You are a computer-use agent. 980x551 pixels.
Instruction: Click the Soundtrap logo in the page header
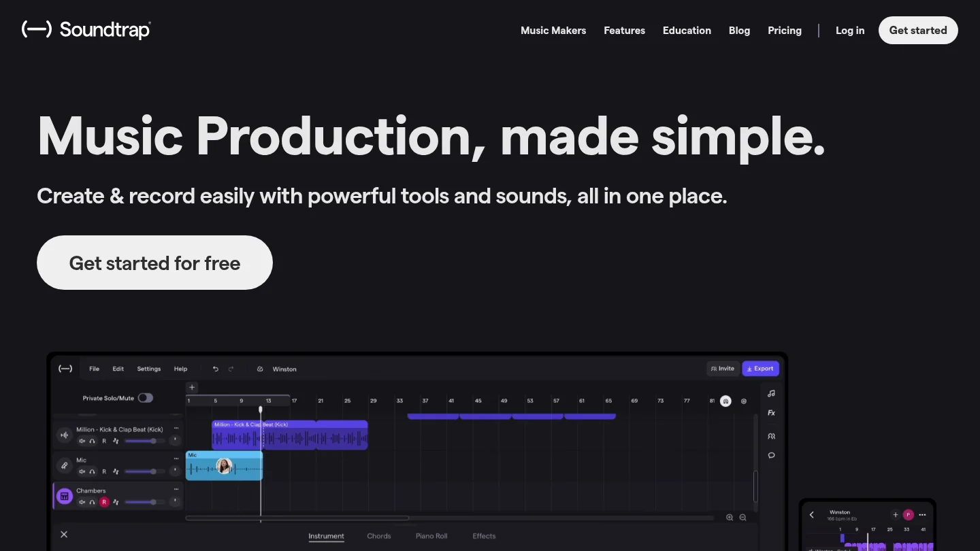pyautogui.click(x=86, y=29)
